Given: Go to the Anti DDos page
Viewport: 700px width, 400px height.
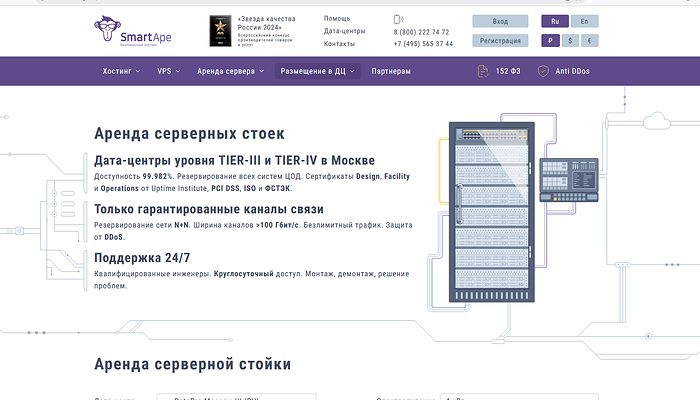Looking at the screenshot, I should coord(572,71).
